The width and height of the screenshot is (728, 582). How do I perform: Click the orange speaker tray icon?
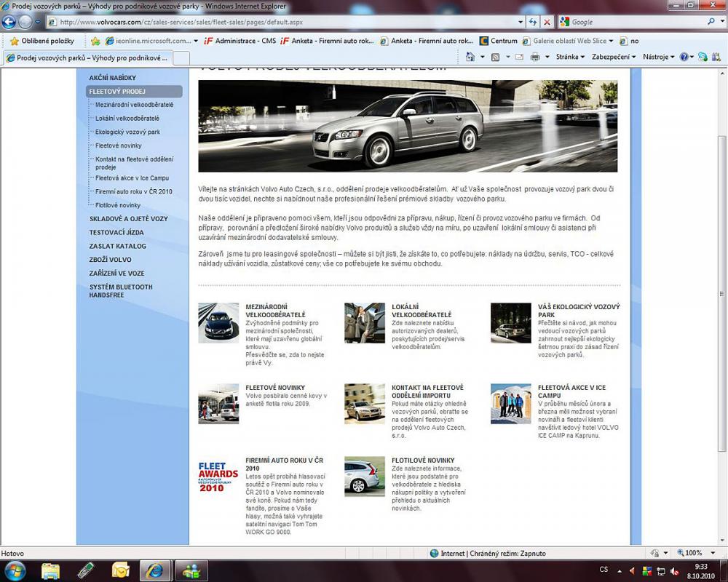(633, 570)
